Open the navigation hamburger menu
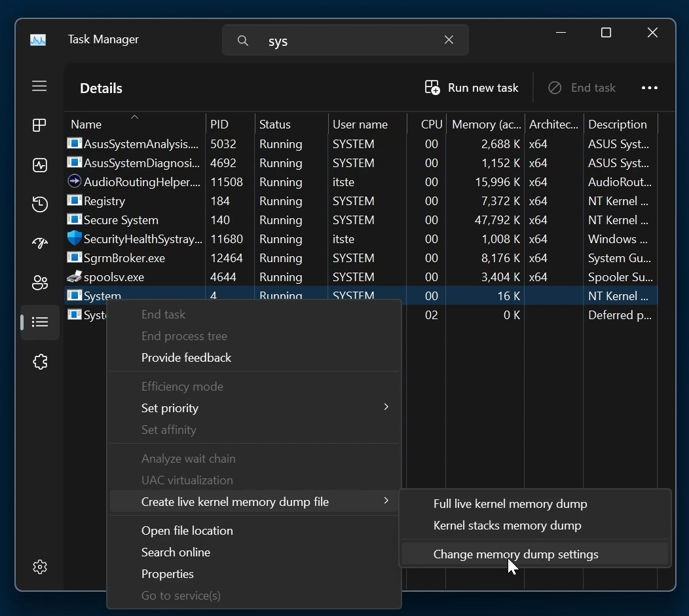 [x=39, y=86]
